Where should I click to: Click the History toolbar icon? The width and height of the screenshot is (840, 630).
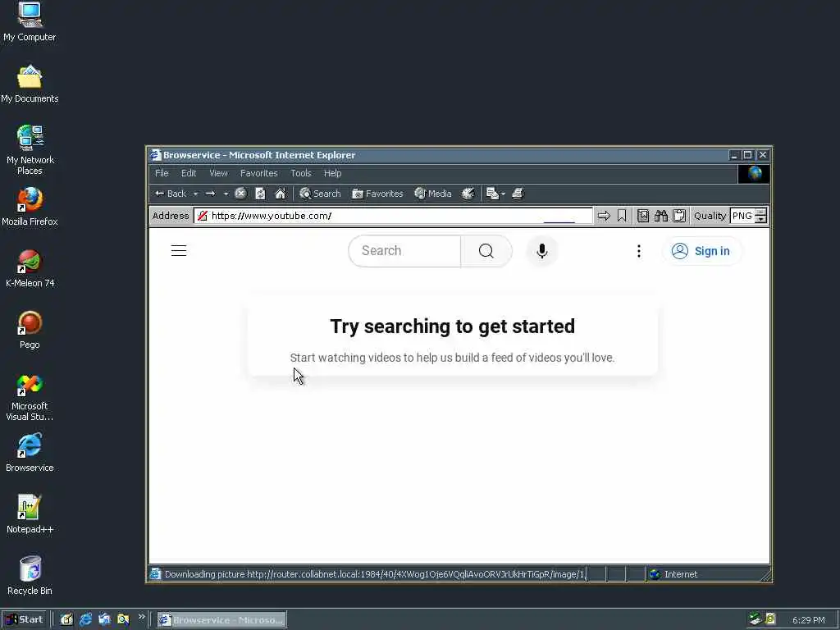click(x=468, y=194)
